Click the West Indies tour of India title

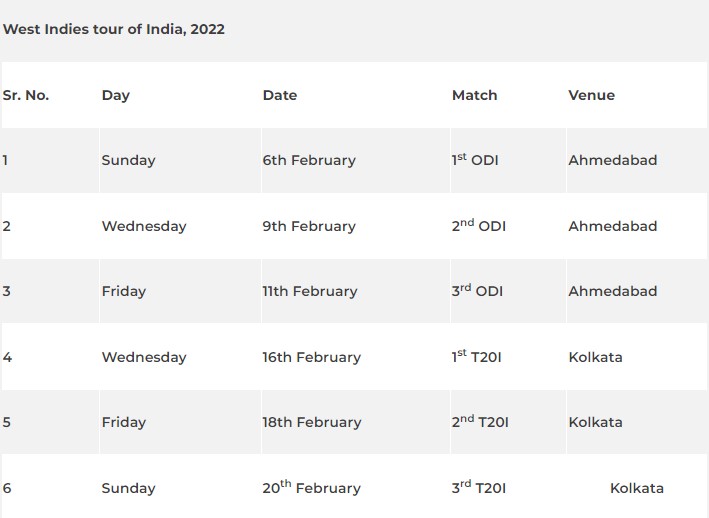113,29
